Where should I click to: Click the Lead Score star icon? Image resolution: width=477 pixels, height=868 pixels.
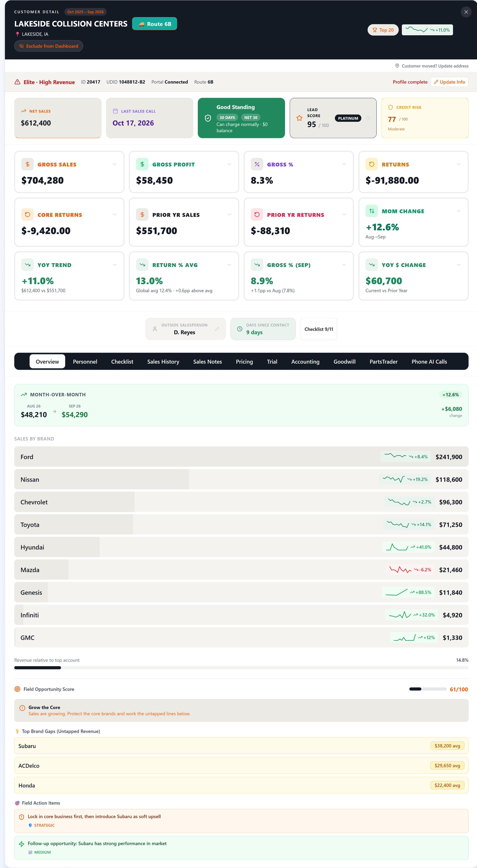[x=299, y=118]
